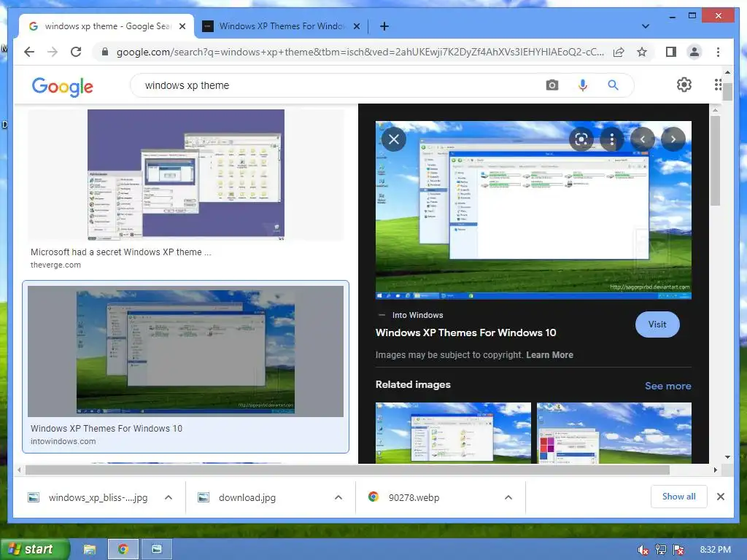Expand options for download.jpg

(x=338, y=497)
